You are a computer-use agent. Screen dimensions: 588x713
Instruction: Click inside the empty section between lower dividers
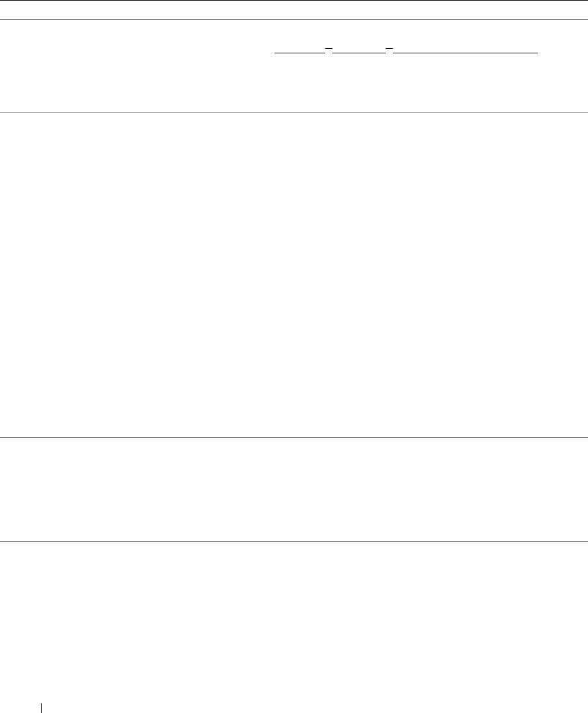pyautogui.click(x=294, y=489)
